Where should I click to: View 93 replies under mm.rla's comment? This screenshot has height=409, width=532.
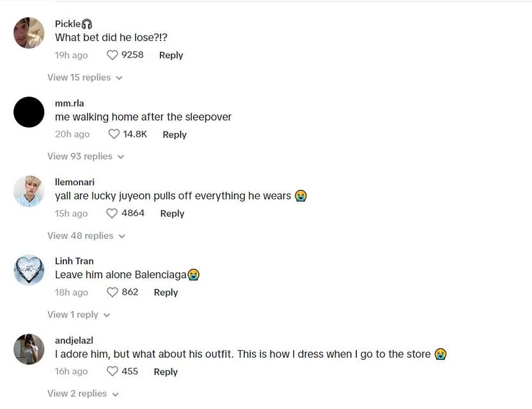85,157
